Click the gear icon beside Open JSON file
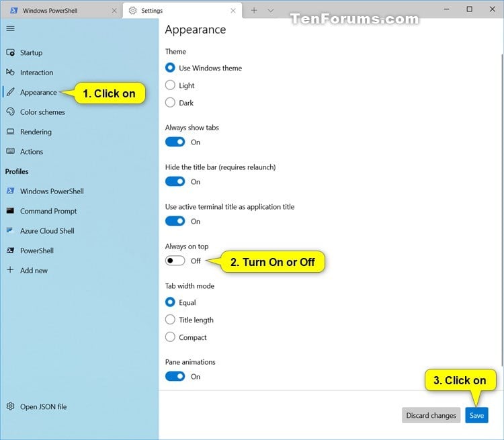Image resolution: width=504 pixels, height=440 pixels. pyautogui.click(x=10, y=406)
